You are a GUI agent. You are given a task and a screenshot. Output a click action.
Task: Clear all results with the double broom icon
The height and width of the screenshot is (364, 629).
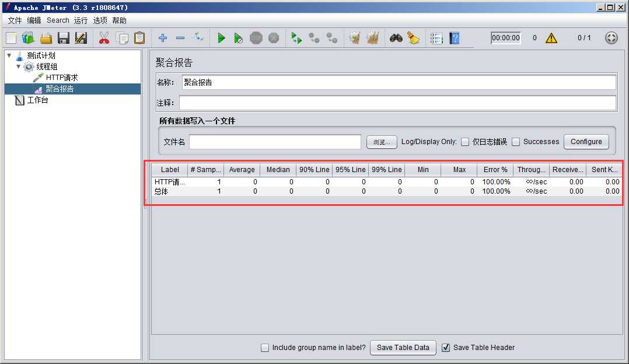pyautogui.click(x=373, y=38)
